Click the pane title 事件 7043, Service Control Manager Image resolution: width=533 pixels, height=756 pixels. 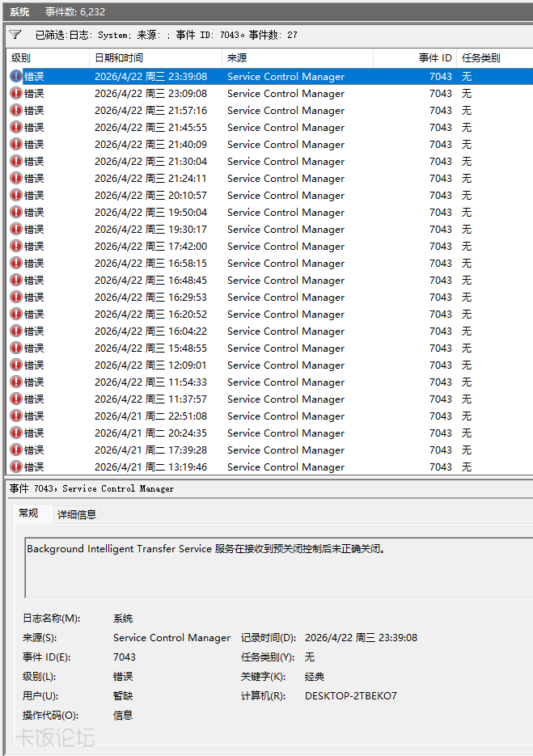pos(91,488)
